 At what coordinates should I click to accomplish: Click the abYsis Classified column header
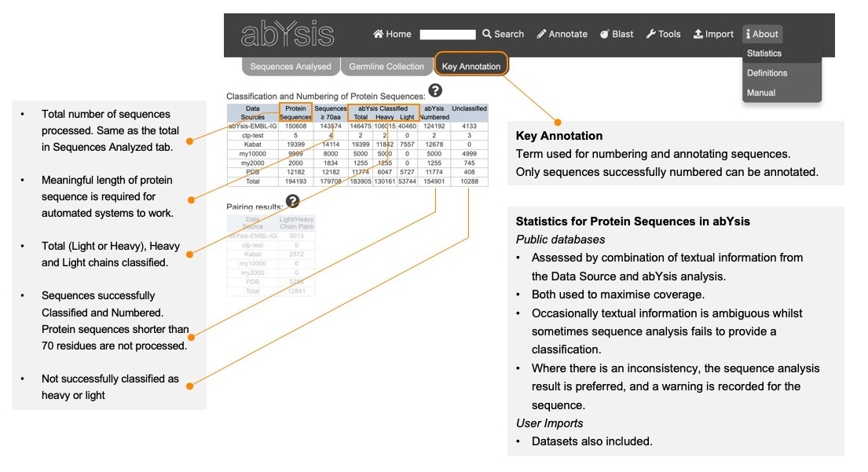pos(383,108)
